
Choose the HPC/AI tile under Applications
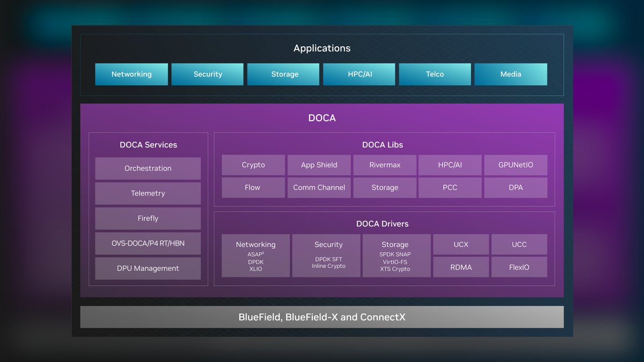(x=359, y=75)
